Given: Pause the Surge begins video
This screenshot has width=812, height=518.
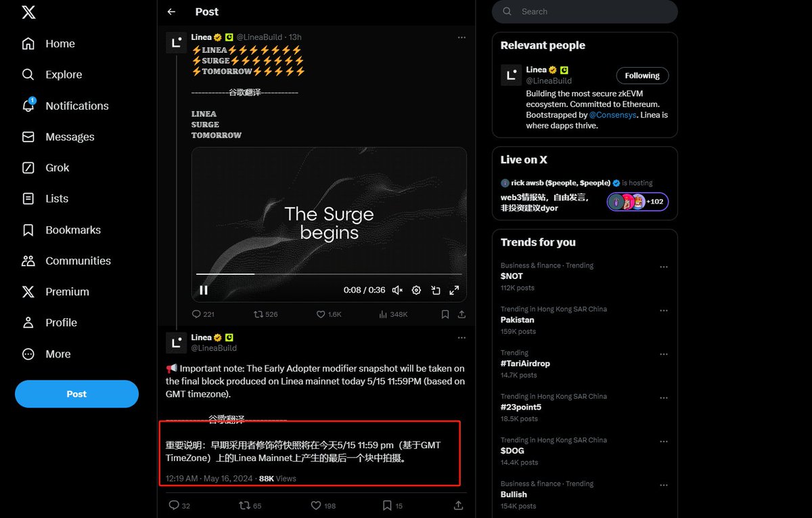Looking at the screenshot, I should (x=204, y=290).
